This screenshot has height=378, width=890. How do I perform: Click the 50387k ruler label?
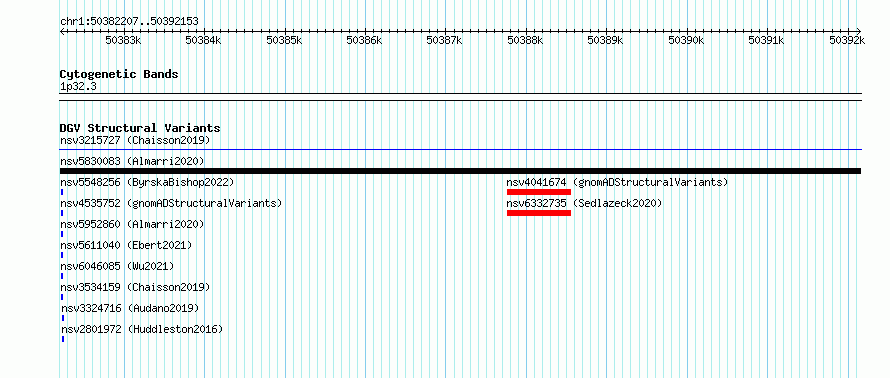(x=445, y=40)
